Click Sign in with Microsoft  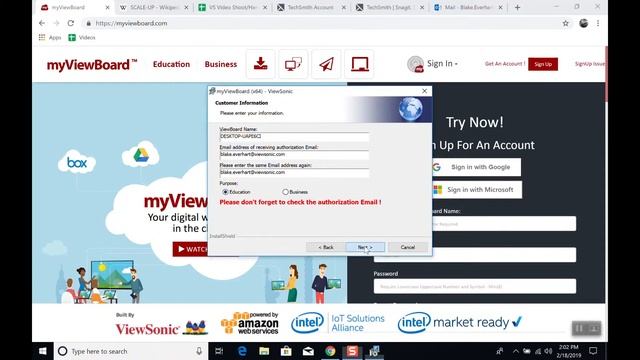click(x=477, y=190)
